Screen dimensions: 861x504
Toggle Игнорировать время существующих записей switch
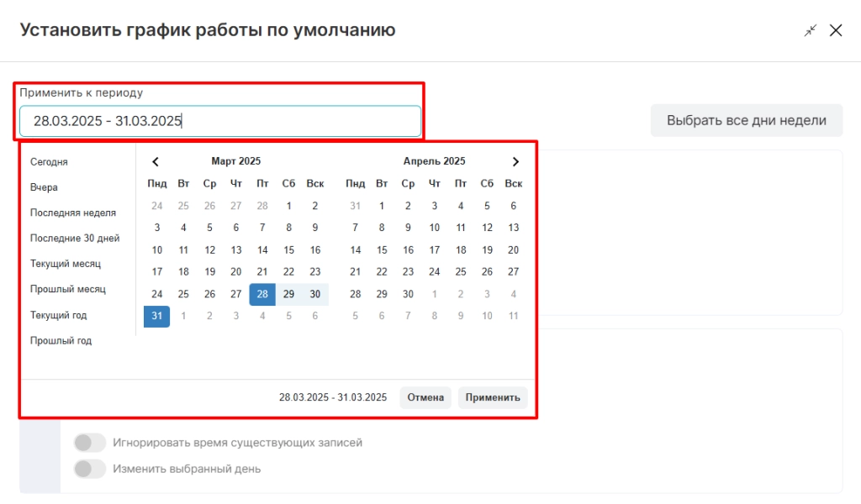tap(90, 443)
